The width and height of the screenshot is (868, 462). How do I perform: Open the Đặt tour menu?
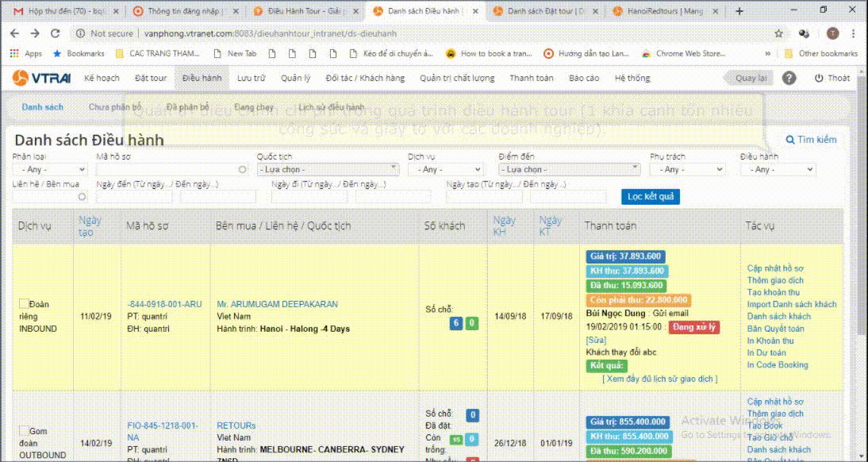pos(151,78)
